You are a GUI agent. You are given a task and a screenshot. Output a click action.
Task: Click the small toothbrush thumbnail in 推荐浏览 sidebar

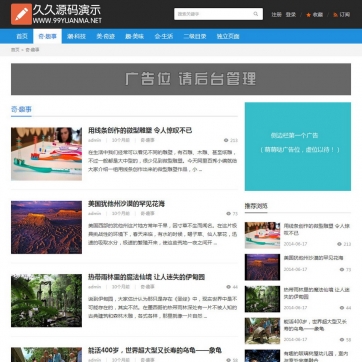coord(262,235)
